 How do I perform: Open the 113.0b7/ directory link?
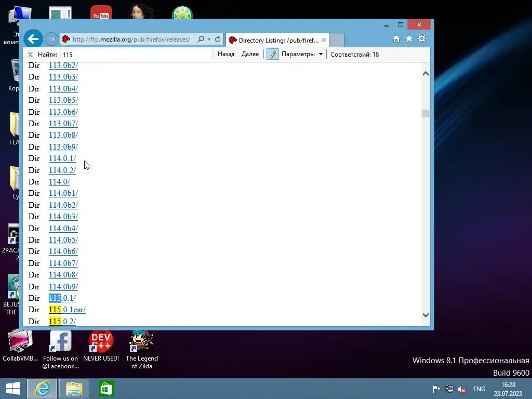coord(63,124)
